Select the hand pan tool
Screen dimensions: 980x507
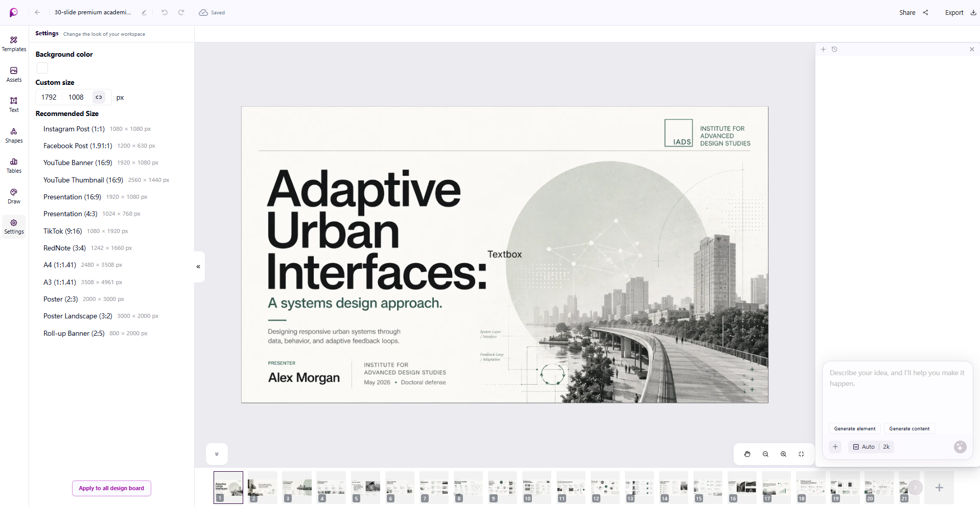[x=747, y=454]
